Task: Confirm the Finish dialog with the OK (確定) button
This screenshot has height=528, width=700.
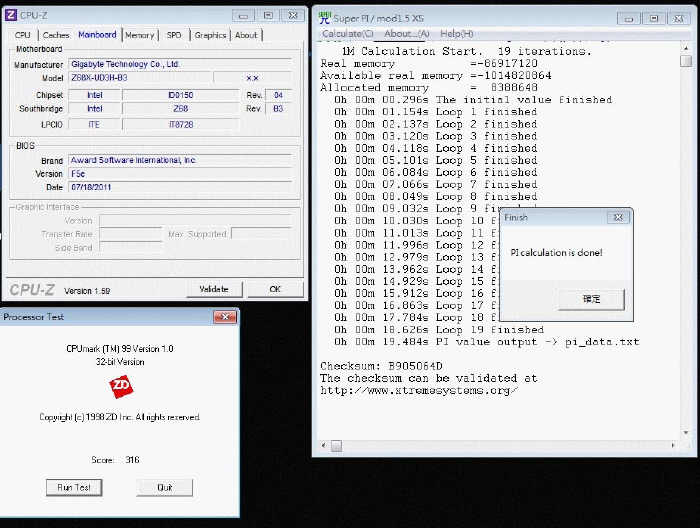Action: [x=592, y=299]
